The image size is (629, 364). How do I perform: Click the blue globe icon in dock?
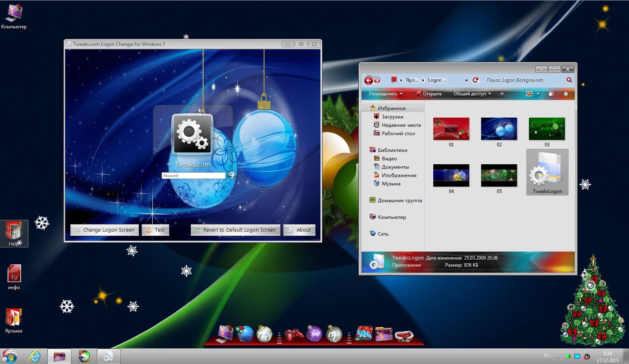[x=245, y=334]
